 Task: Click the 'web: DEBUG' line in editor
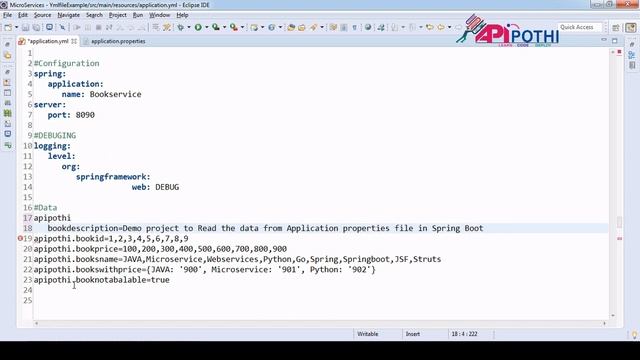(156, 187)
